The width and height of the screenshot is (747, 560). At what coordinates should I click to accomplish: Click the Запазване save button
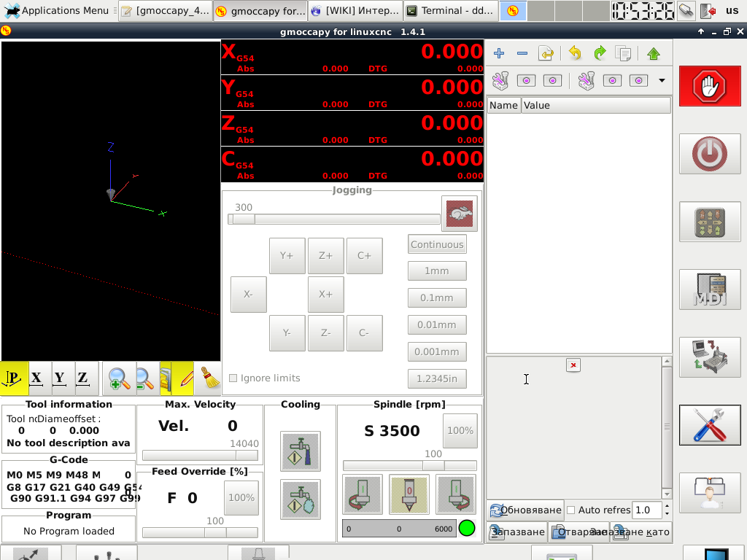[517, 532]
